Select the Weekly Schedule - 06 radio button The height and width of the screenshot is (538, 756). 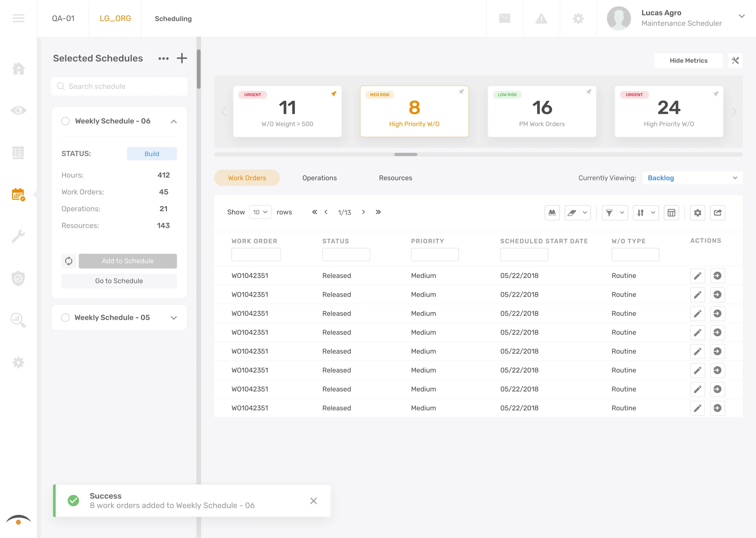point(66,121)
